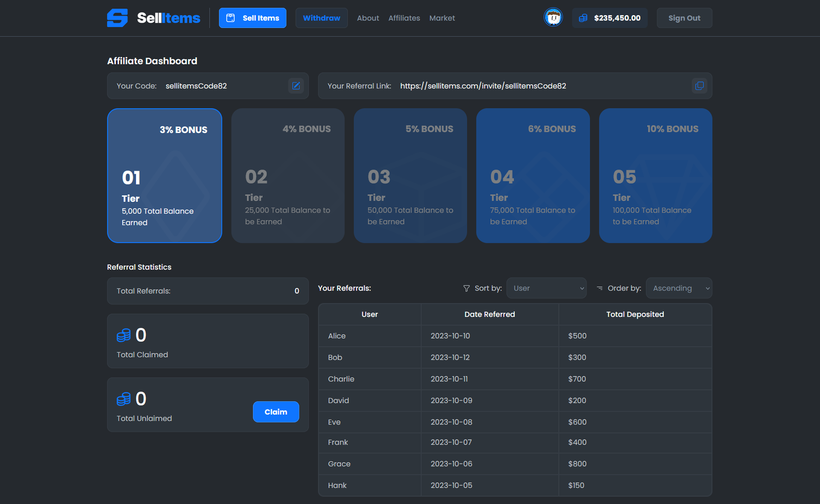Viewport: 820px width, 504px height.
Task: Click $500 deposit in Alice's row
Action: [577, 336]
